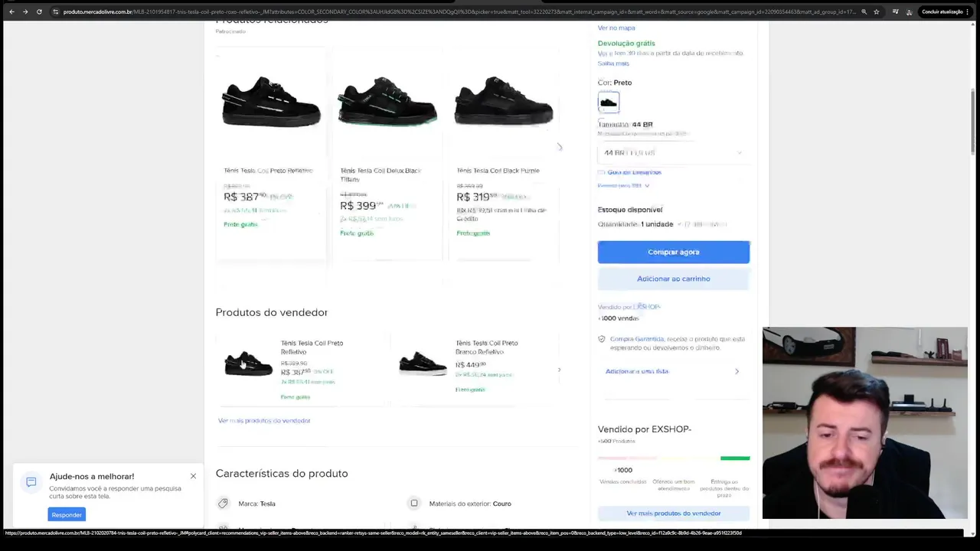This screenshot has height=551, width=980.
Task: Bookmark this page with the star icon
Action: [x=877, y=11]
